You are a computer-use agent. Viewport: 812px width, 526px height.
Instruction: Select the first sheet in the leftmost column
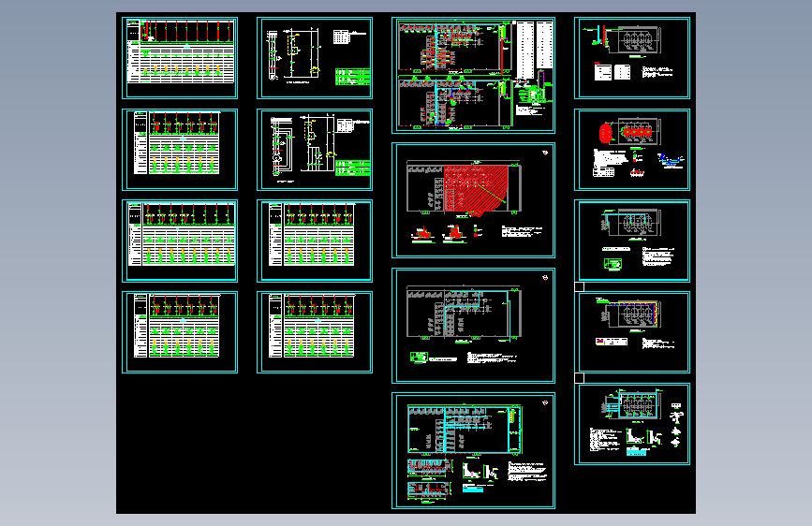[180, 58]
